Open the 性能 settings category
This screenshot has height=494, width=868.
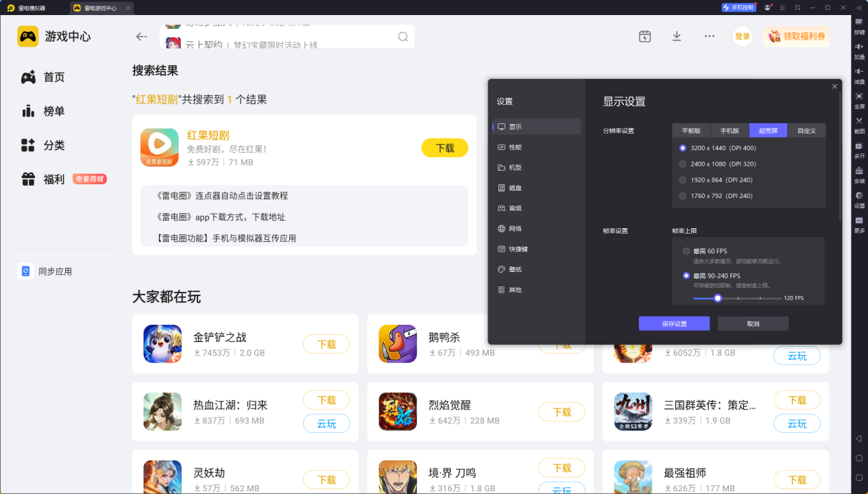[x=537, y=147]
